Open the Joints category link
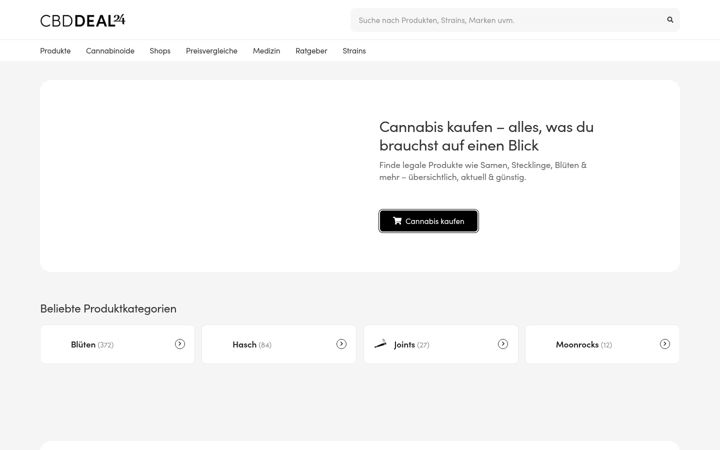Viewport: 720px width, 450px height. coord(441,344)
